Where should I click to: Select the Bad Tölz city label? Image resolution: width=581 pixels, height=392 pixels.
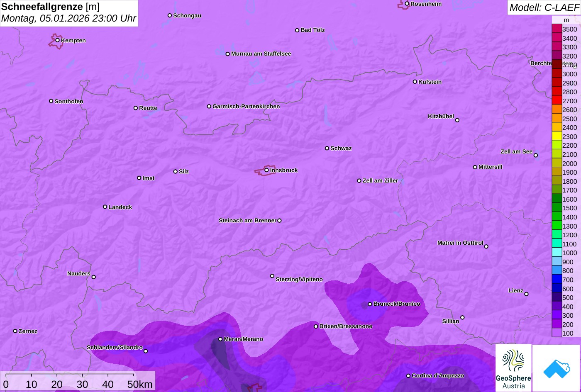tap(312, 30)
